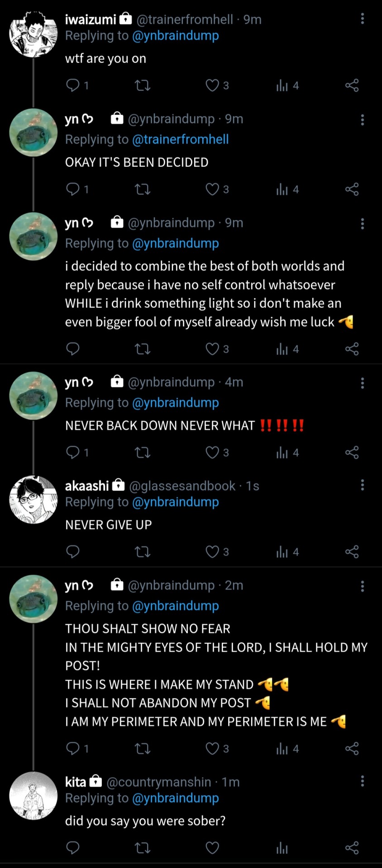Open @ynbraindump link in akaashi's reply

point(175,502)
